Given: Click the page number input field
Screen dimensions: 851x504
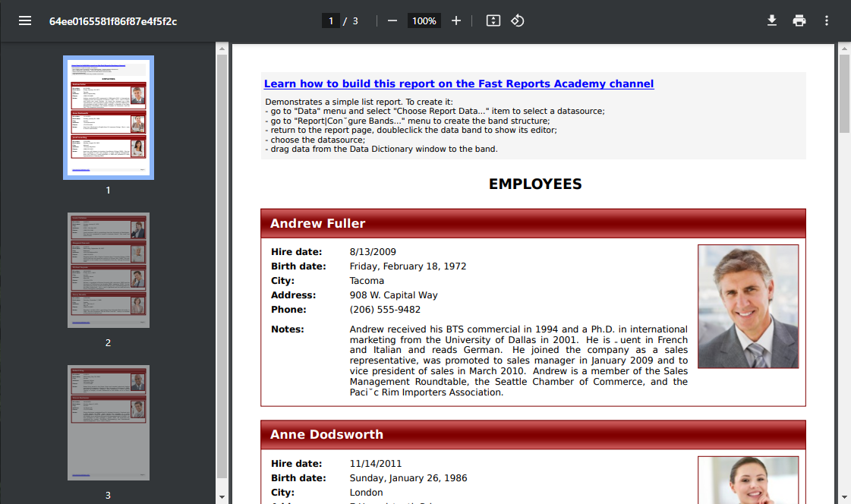Looking at the screenshot, I should click(x=330, y=20).
